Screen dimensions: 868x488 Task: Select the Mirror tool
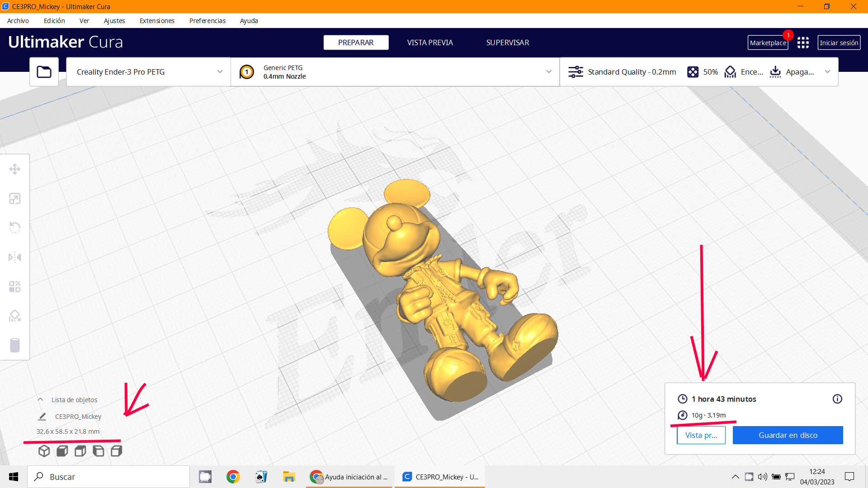click(x=15, y=257)
